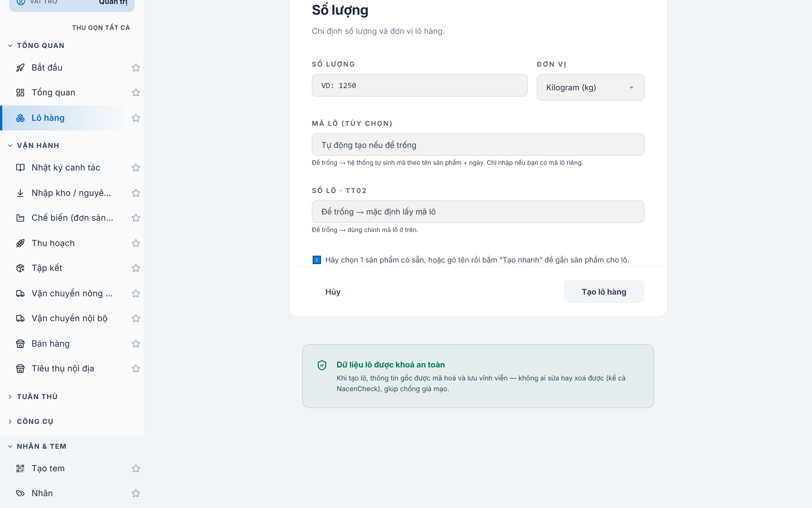Viewport: 812px width, 508px height.
Task: Star the Nhật ký canh tác item
Action: [x=136, y=167]
